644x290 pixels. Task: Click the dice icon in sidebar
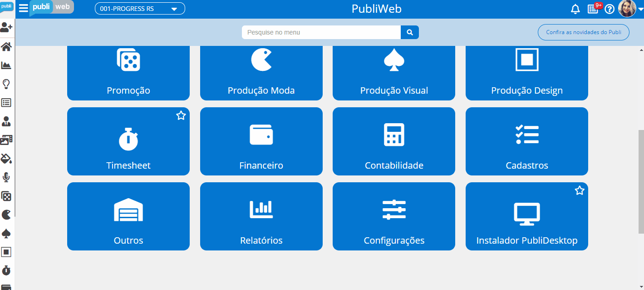[x=6, y=196]
